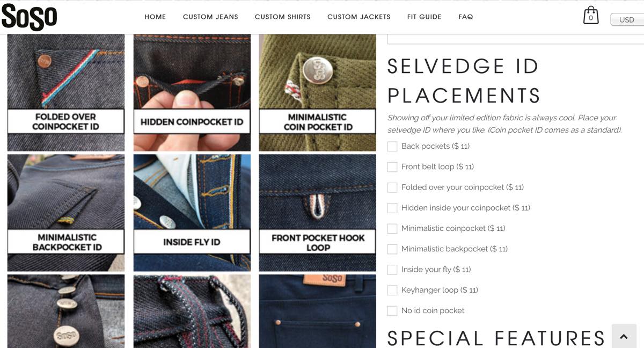Check the Keyhanger loop option

[392, 290]
